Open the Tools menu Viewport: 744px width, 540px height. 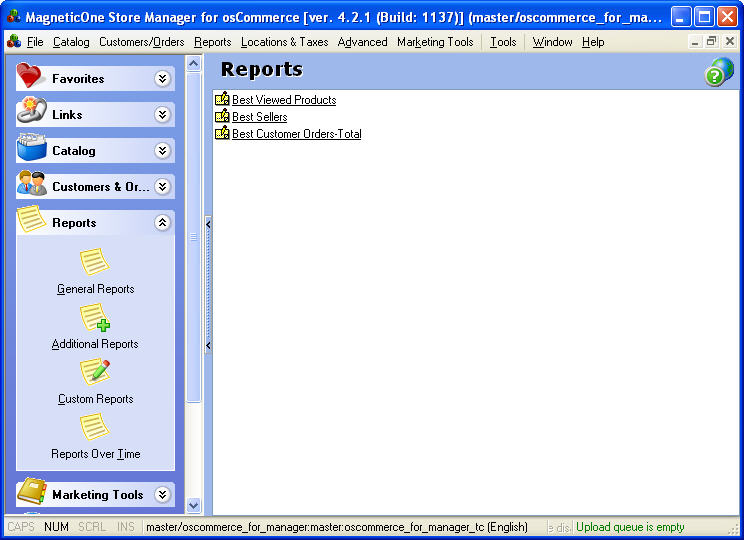tap(503, 42)
